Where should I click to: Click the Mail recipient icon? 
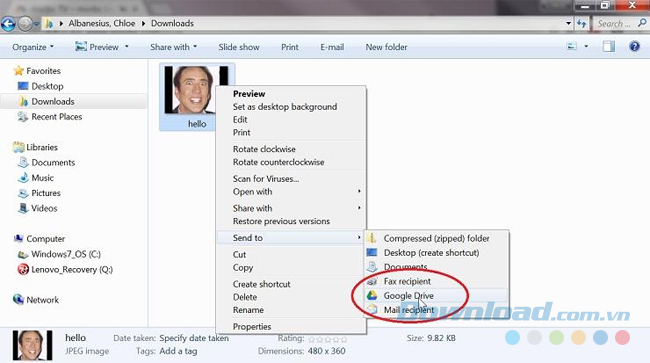372,309
